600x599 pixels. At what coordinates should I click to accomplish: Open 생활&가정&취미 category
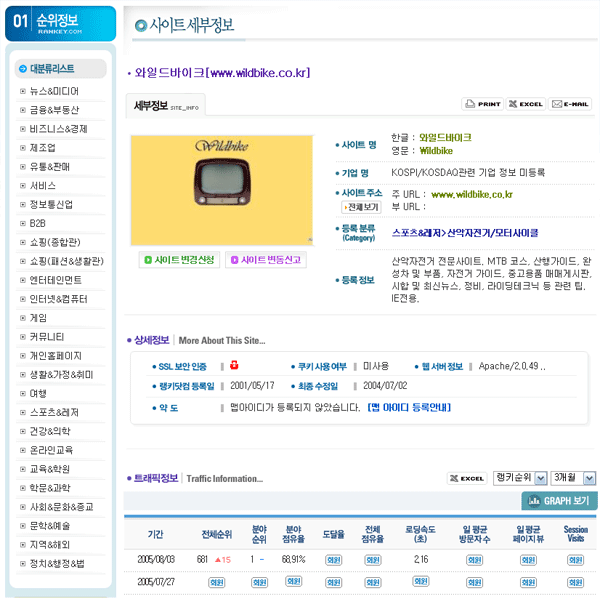[61, 375]
